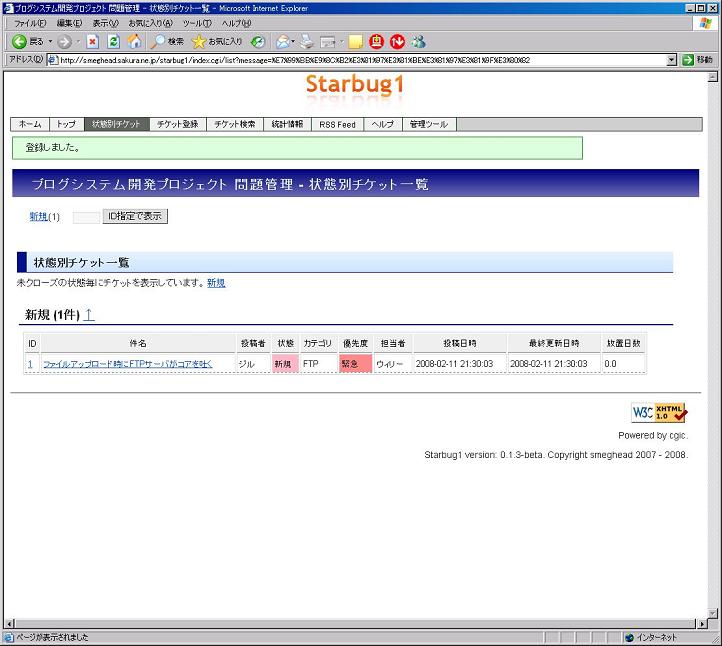Viewport: 722px width, 646px height.
Task: Open the RSS Feed tab
Action: pos(337,125)
